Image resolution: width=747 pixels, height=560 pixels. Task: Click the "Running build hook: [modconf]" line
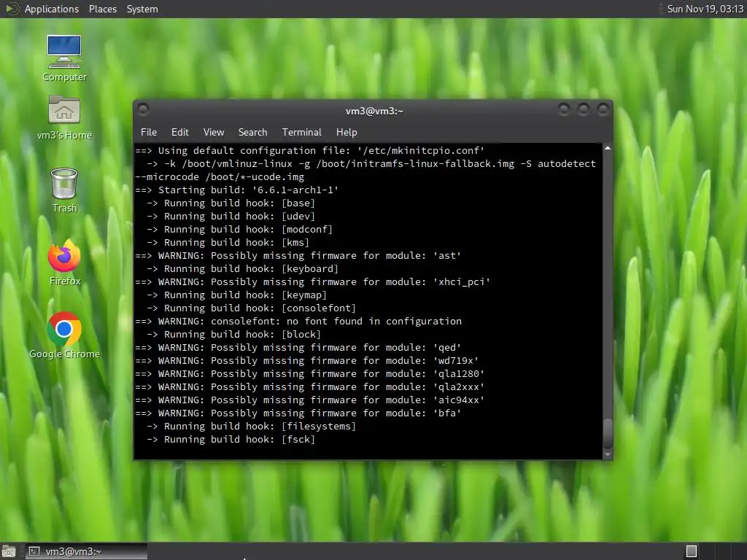239,230
